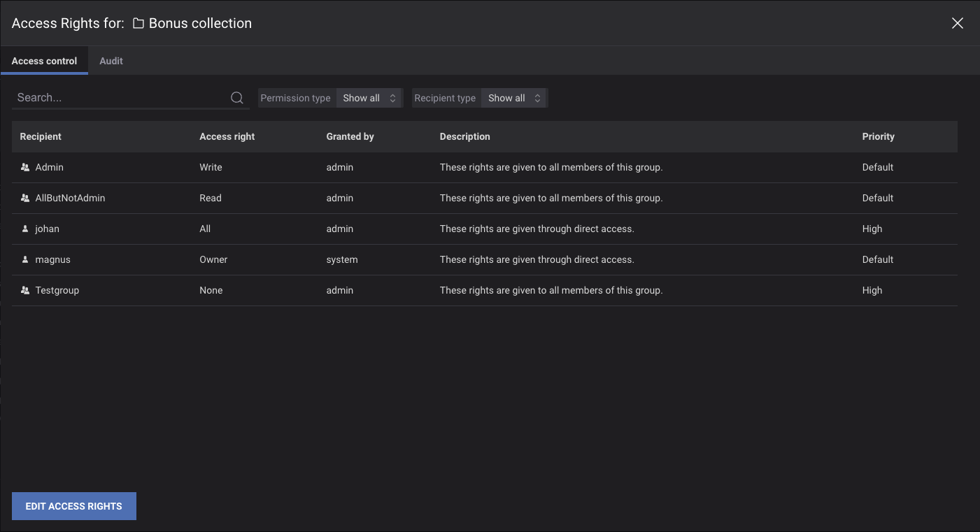Click the High priority in johan row
Viewport: 980px width, 532px height.
[872, 229]
